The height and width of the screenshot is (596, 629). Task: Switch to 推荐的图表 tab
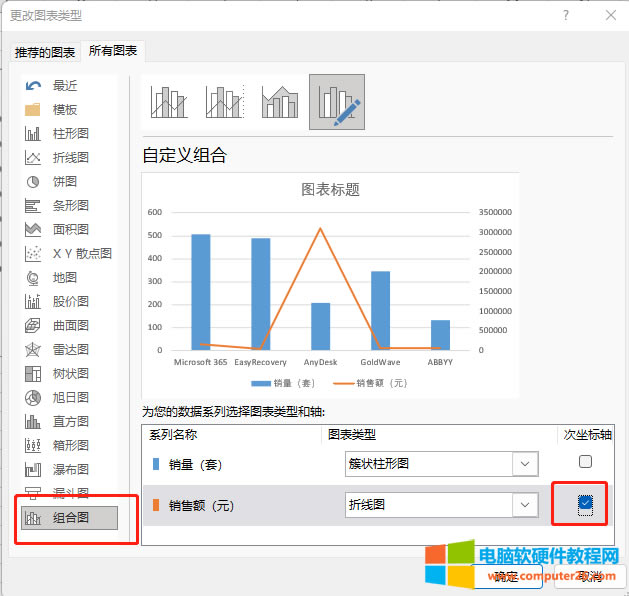[x=45, y=53]
